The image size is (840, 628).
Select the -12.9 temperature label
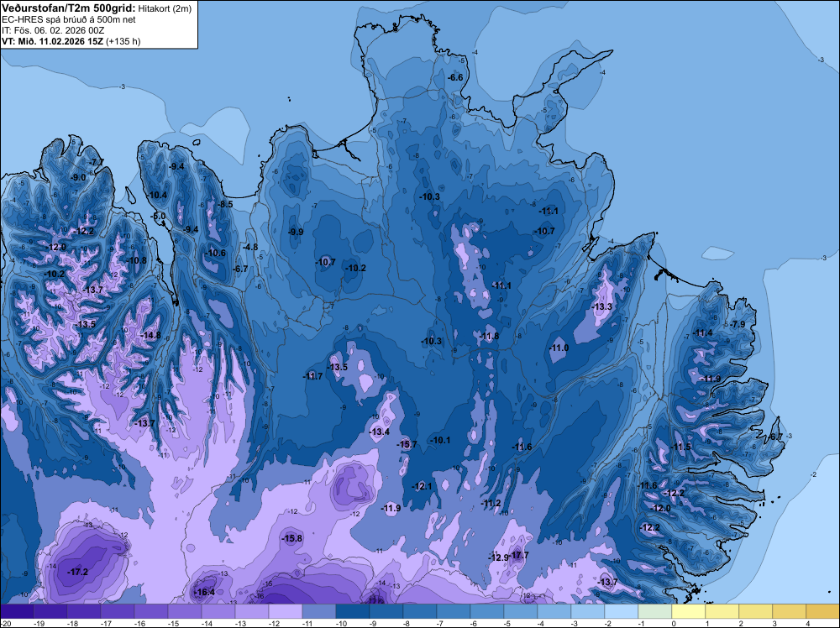[499, 557]
